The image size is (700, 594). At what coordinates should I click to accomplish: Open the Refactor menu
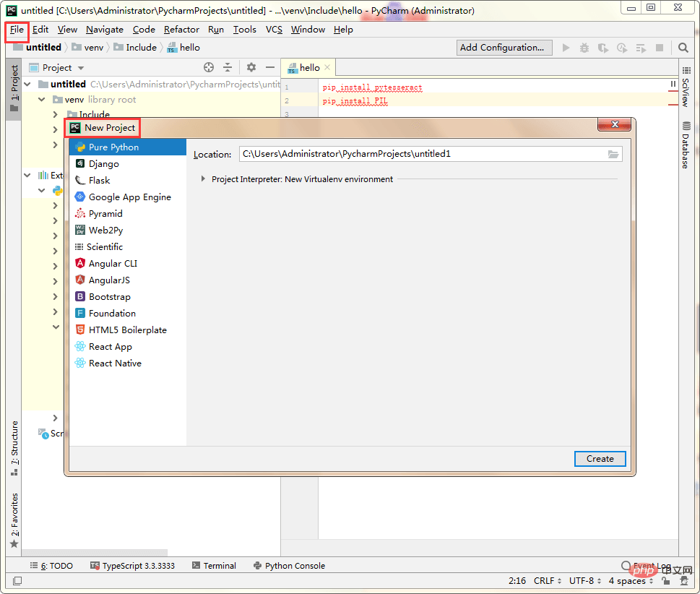point(181,30)
